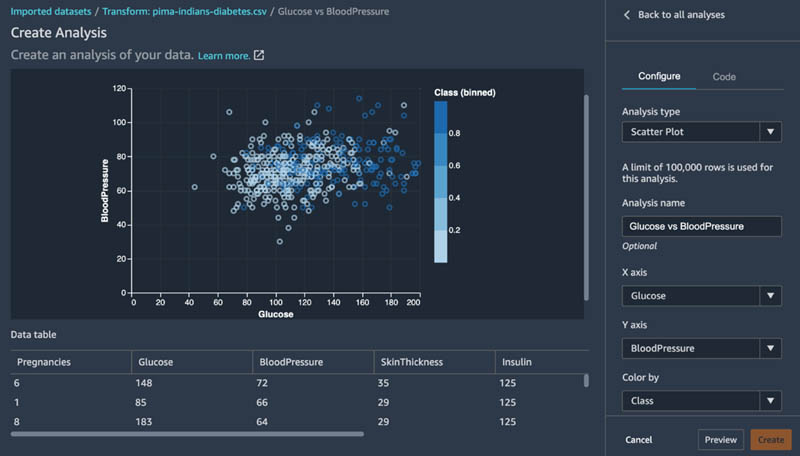The image size is (800, 456).
Task: Click the back chevron arrow icon
Action: (627, 15)
